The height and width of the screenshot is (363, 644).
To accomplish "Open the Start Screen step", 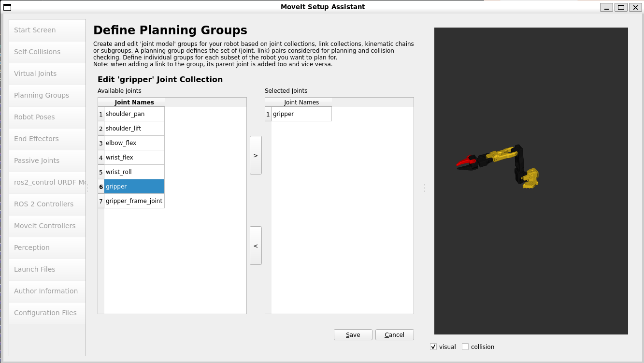I will coord(47,30).
